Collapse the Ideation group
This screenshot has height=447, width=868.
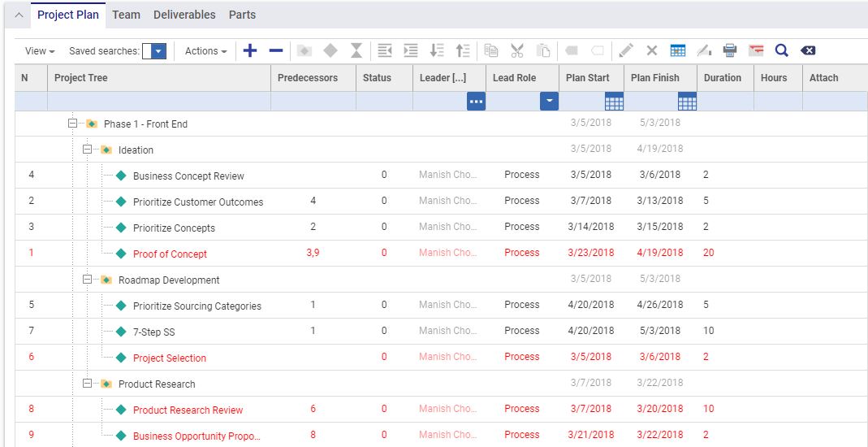(x=87, y=150)
